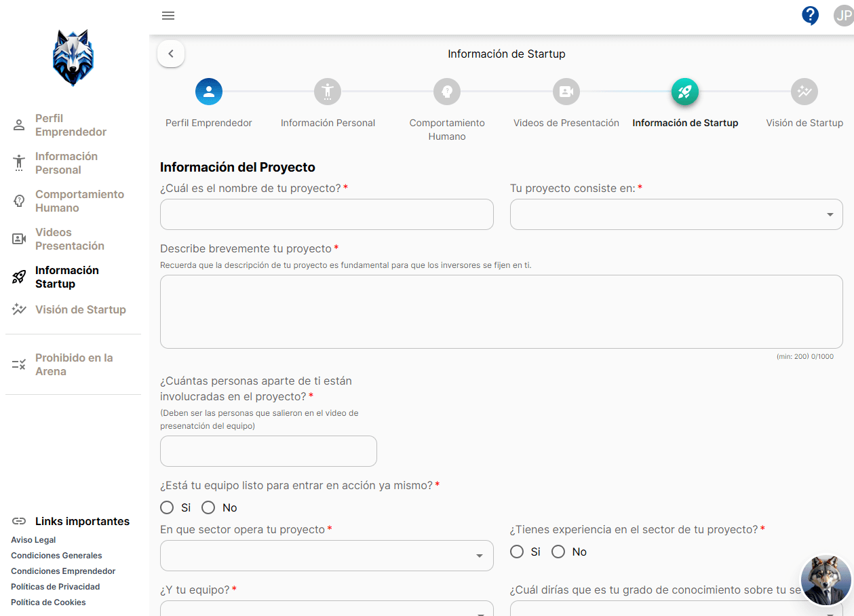Click the Visión de Startup stepper label
Screen dimensions: 854x616
tap(804, 123)
